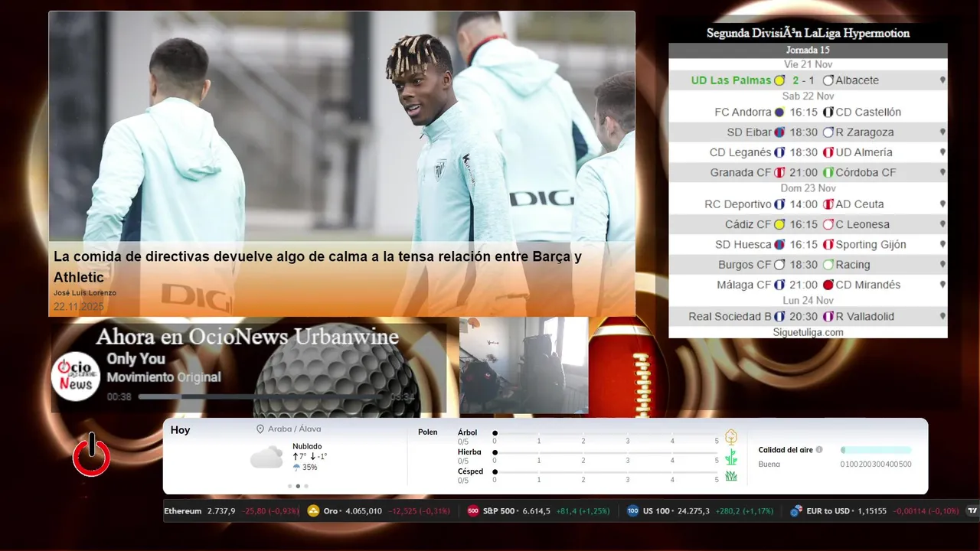Viewport: 980px width, 551px height.
Task: Click the cloudy weather icon
Action: (266, 458)
